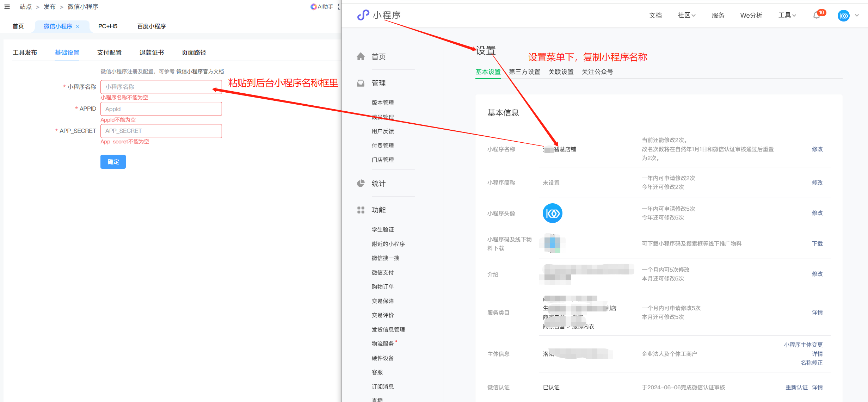Click 修改 for 小程序简称
868x402 pixels.
[x=817, y=183]
